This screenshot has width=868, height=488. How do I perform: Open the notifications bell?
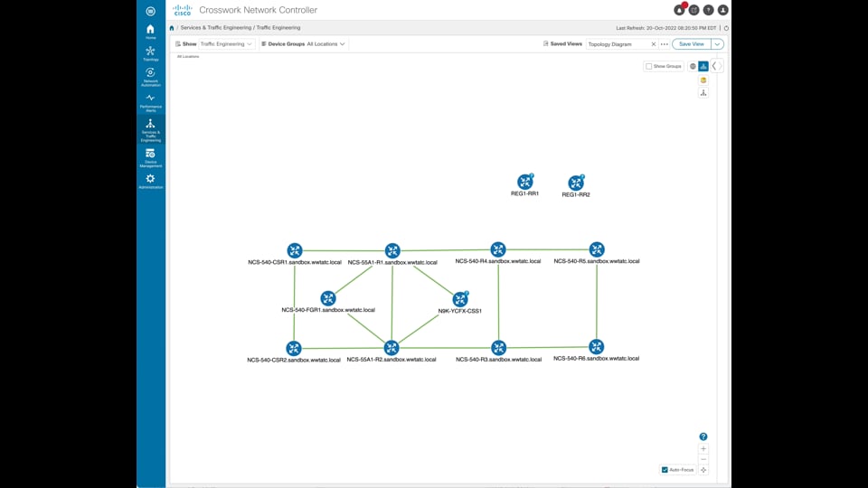coord(679,10)
